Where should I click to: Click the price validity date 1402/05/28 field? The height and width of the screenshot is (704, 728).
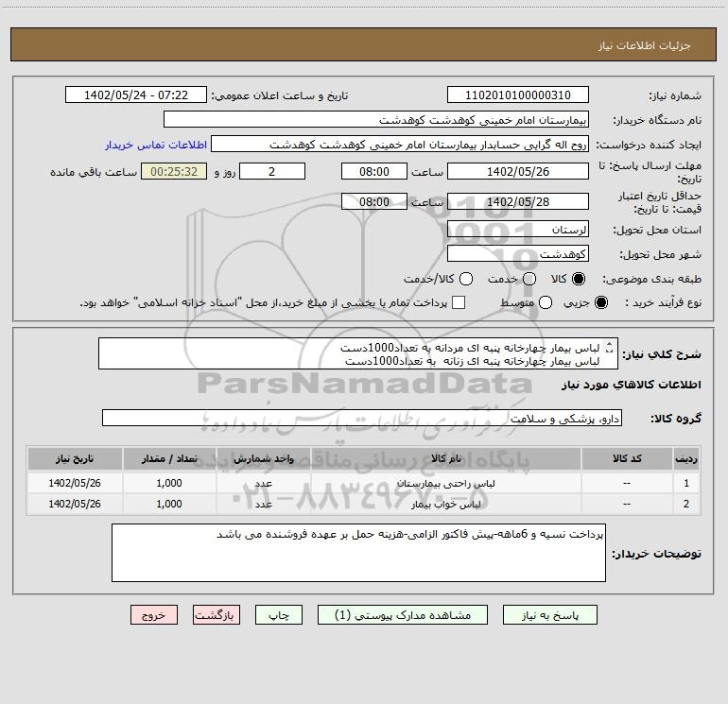(x=518, y=201)
